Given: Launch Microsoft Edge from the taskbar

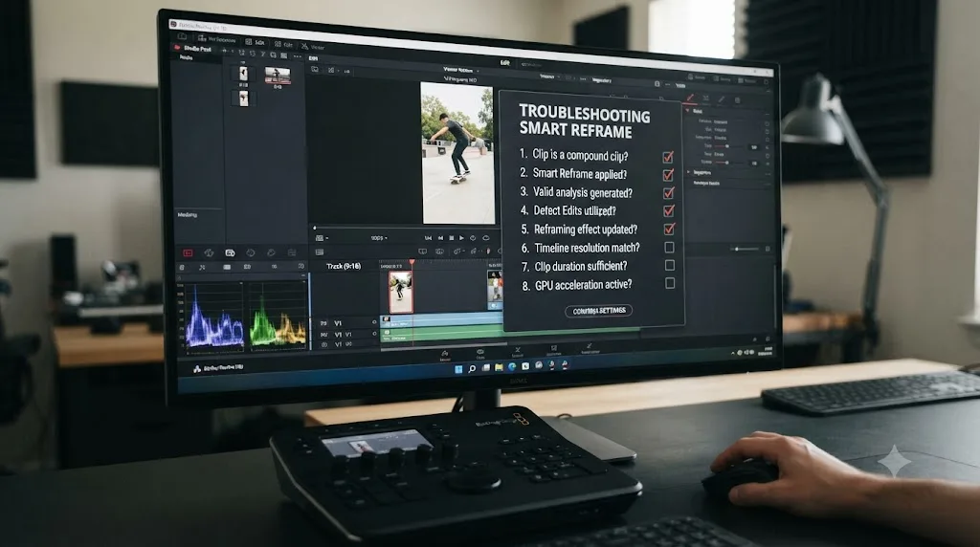Looking at the screenshot, I should pos(512,367).
